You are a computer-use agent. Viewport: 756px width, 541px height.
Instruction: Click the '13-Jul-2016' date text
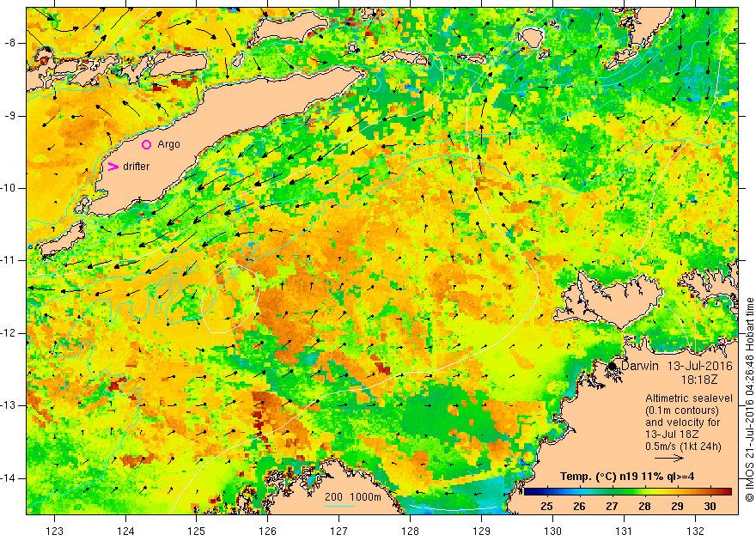click(699, 366)
